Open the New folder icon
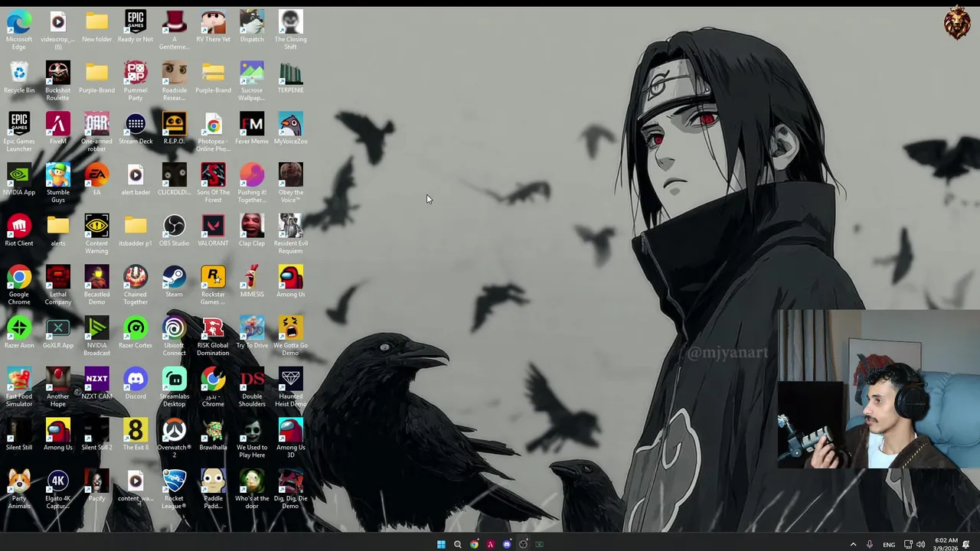Screen dimensions: 980x551 (x=97, y=26)
